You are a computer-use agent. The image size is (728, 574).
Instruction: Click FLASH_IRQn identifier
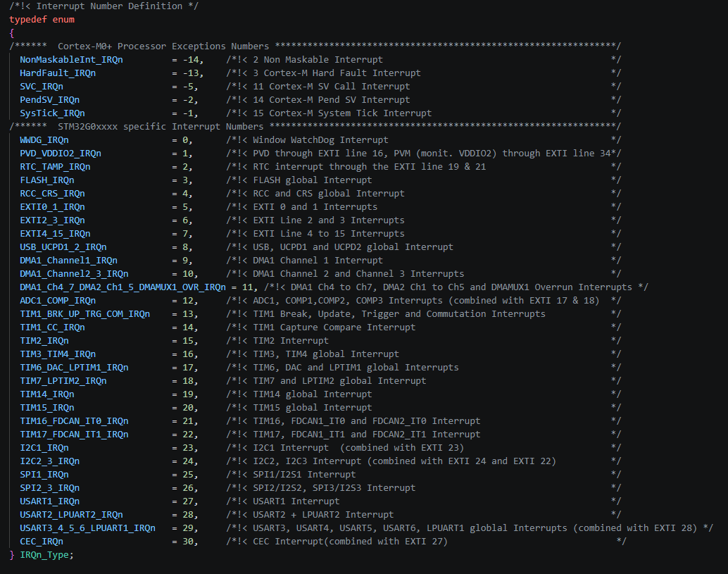(x=47, y=181)
